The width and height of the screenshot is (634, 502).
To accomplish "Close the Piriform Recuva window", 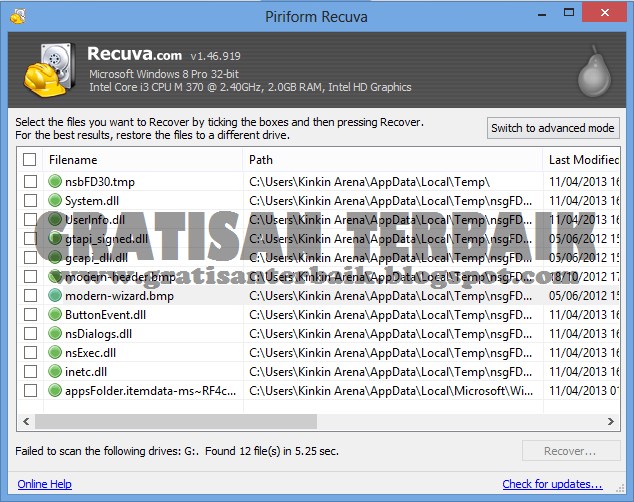I will 604,13.
